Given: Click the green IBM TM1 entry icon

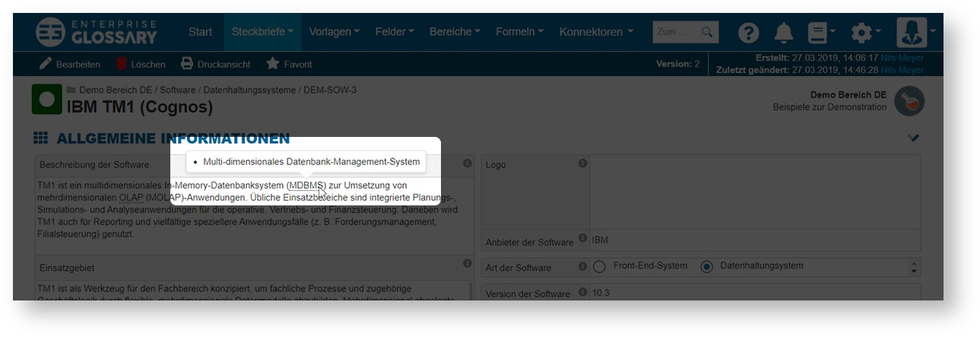Looking at the screenshot, I should coord(46,100).
